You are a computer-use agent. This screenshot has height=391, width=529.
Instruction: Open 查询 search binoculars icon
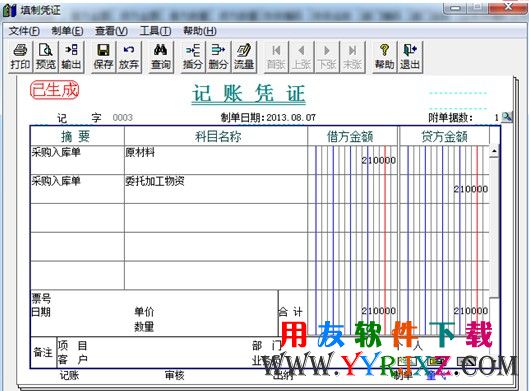[x=161, y=57]
